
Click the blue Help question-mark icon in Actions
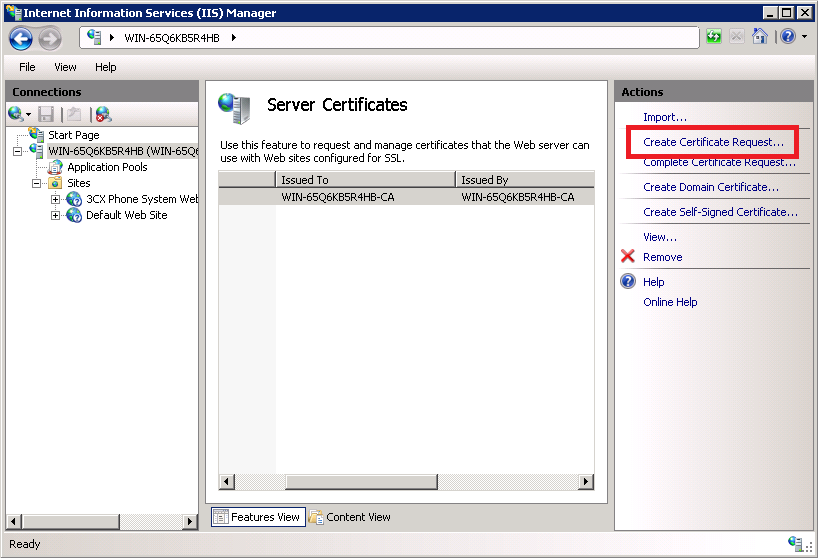tap(628, 281)
